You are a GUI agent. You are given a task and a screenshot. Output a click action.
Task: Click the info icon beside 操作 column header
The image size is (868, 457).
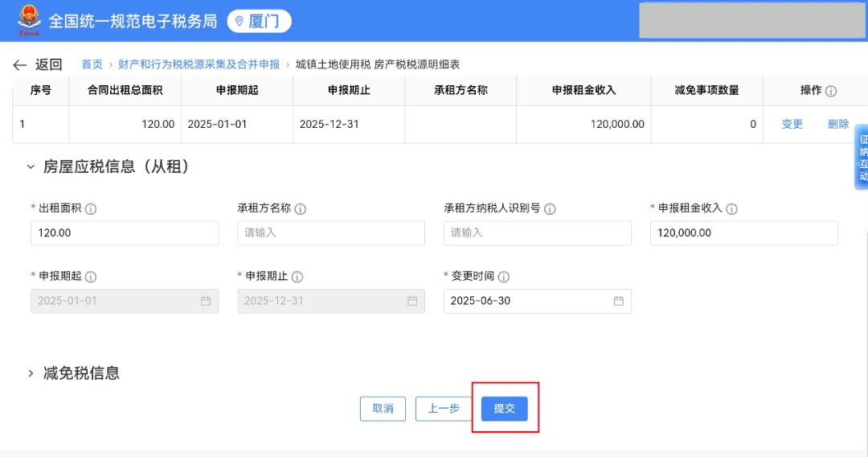click(831, 92)
